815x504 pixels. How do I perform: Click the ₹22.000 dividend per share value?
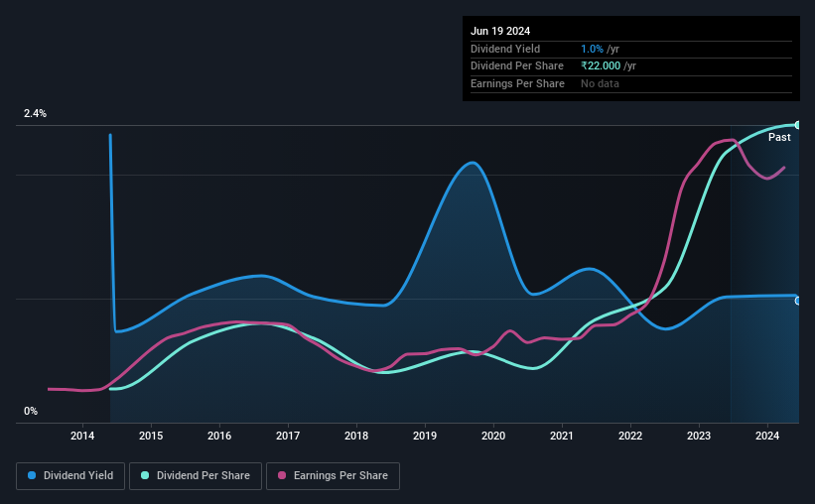601,66
